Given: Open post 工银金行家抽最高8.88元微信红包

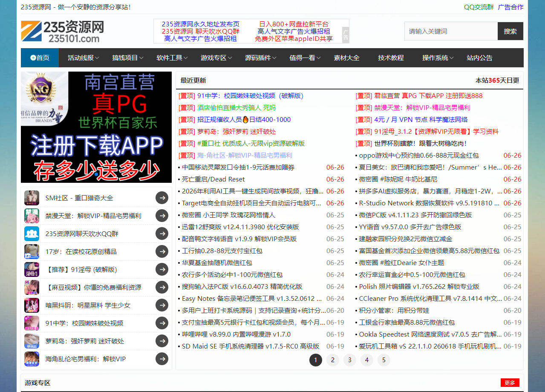Looking at the screenshot, I should pos(407,323).
